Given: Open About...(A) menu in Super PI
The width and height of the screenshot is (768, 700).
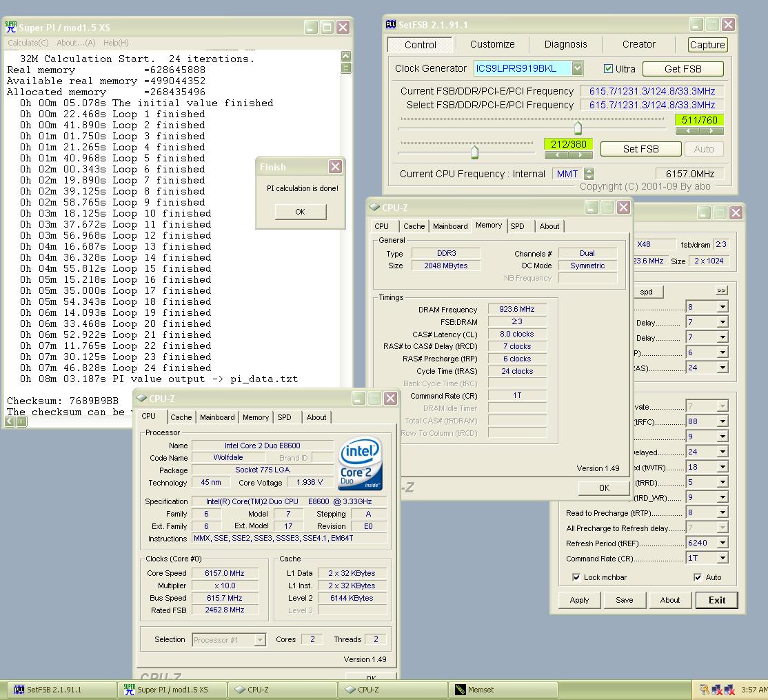Looking at the screenshot, I should click(x=76, y=43).
